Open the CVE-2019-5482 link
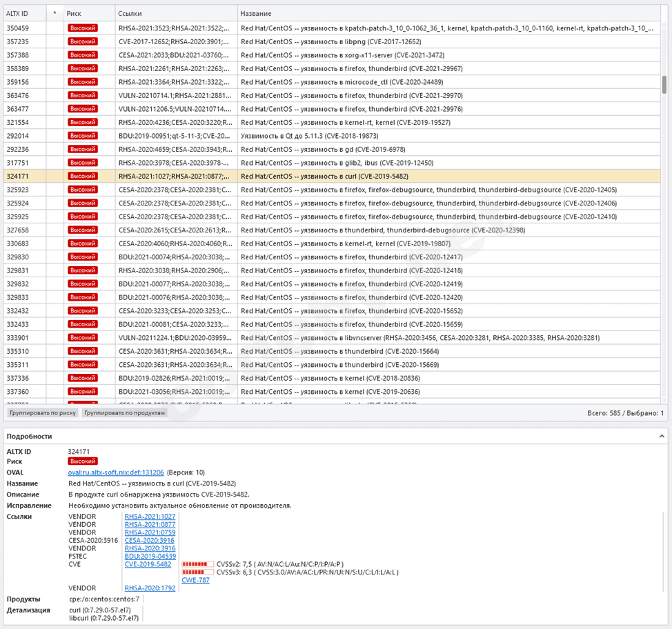 pyautogui.click(x=148, y=564)
